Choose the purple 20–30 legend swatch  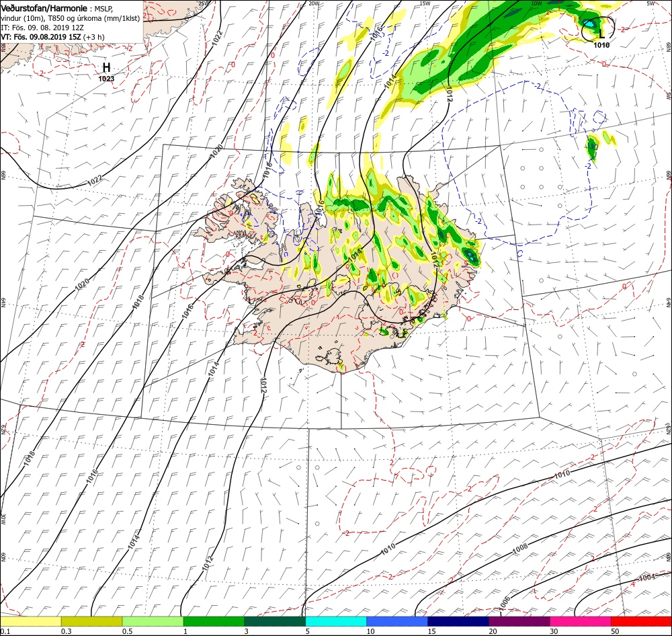[519, 621]
